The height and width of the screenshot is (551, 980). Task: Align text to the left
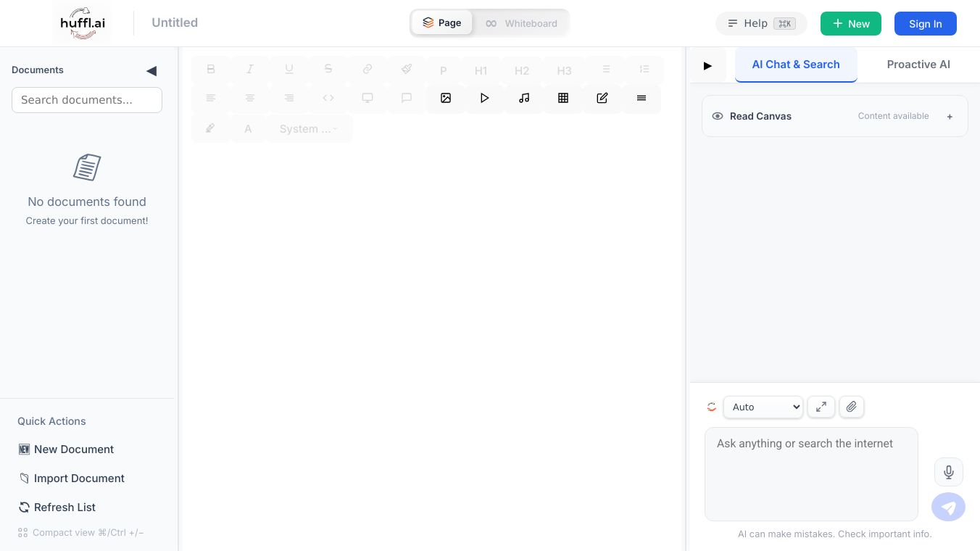coord(211,99)
